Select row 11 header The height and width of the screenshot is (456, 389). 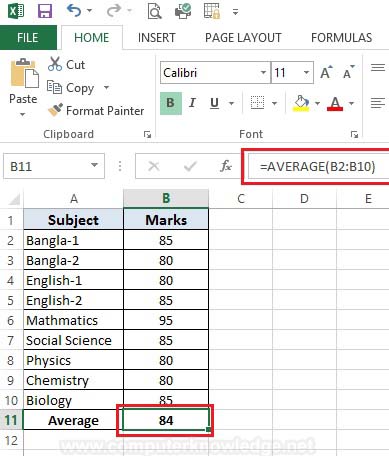click(11, 420)
